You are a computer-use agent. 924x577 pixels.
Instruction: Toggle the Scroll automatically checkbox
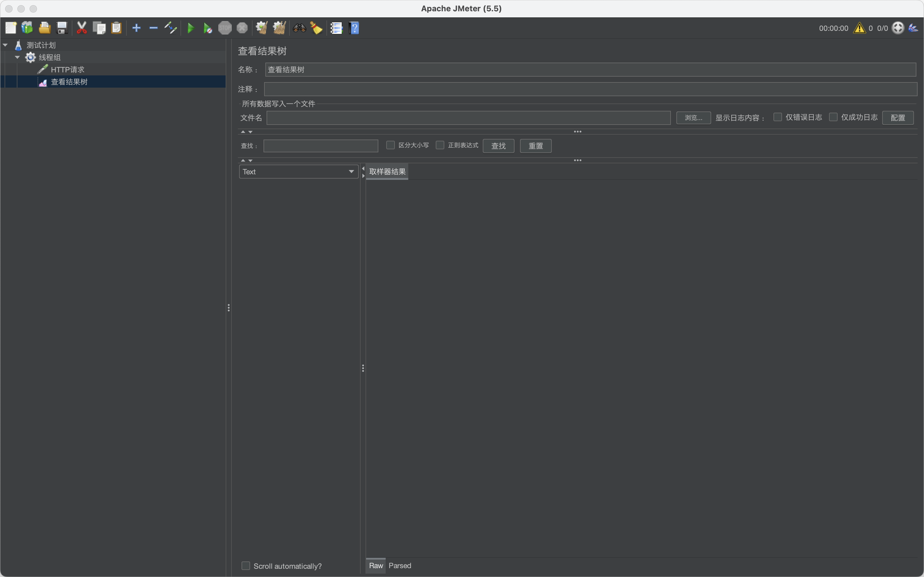(x=246, y=565)
